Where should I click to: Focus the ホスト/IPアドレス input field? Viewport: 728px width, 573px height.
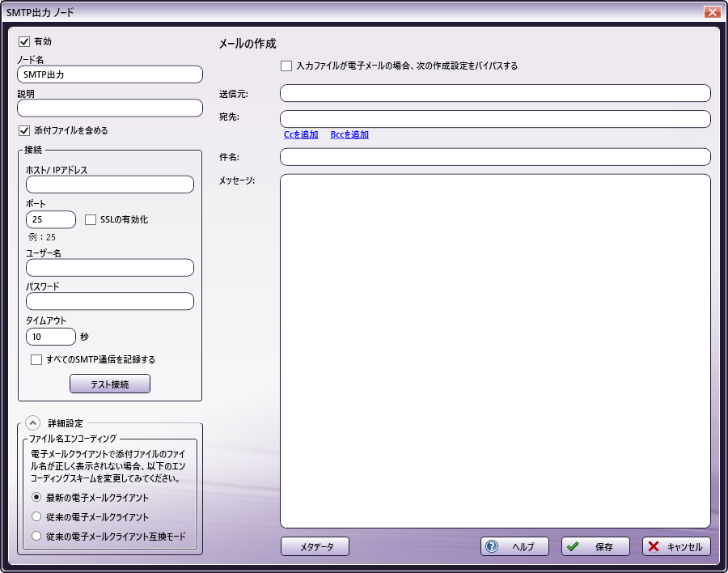(110, 185)
